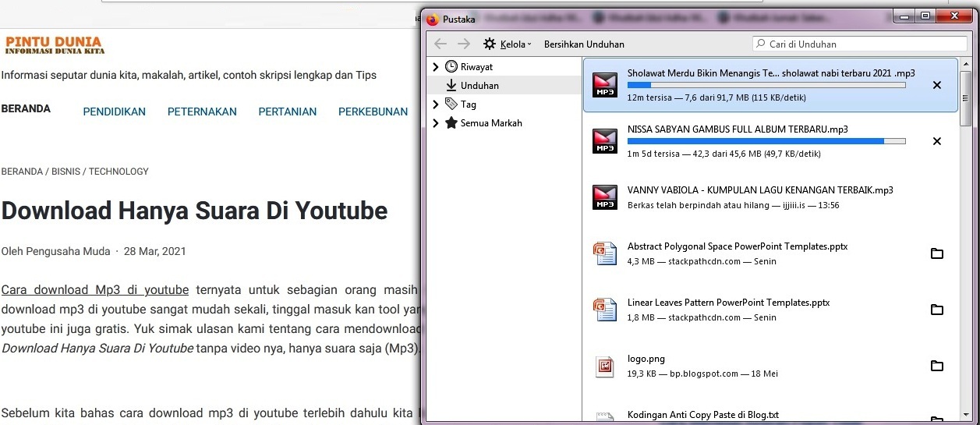Go back with the Pustaka back arrow
This screenshot has width=980, height=425.
(x=440, y=44)
